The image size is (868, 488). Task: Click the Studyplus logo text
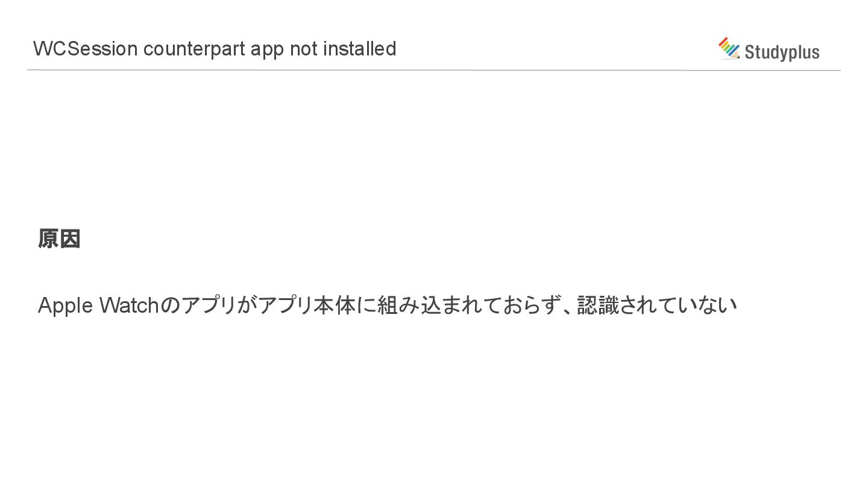click(782, 52)
